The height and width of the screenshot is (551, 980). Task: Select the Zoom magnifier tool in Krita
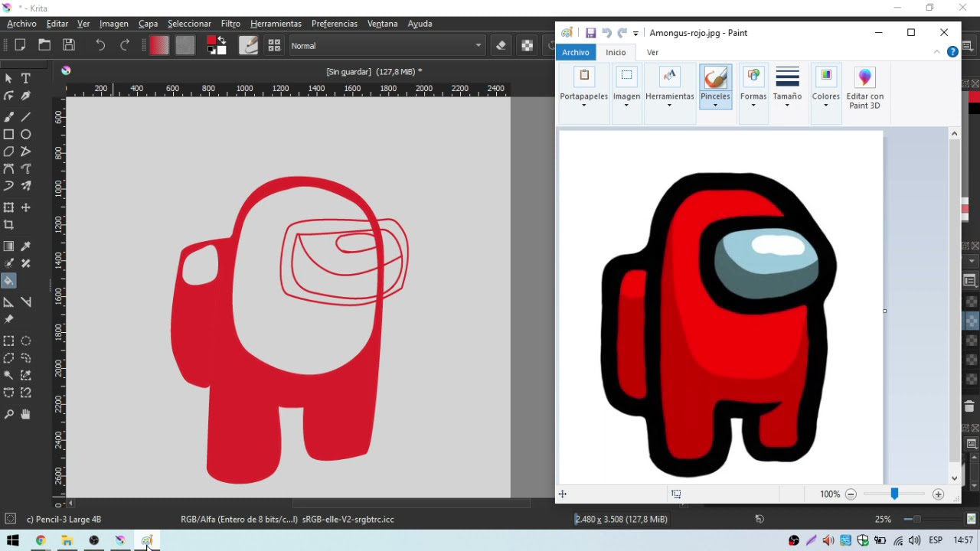pyautogui.click(x=8, y=414)
